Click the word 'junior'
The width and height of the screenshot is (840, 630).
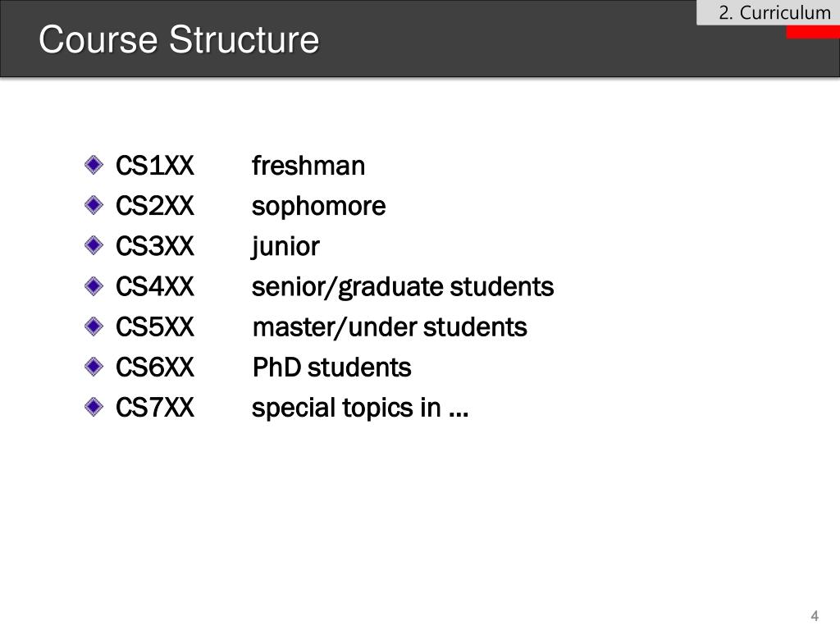point(285,247)
